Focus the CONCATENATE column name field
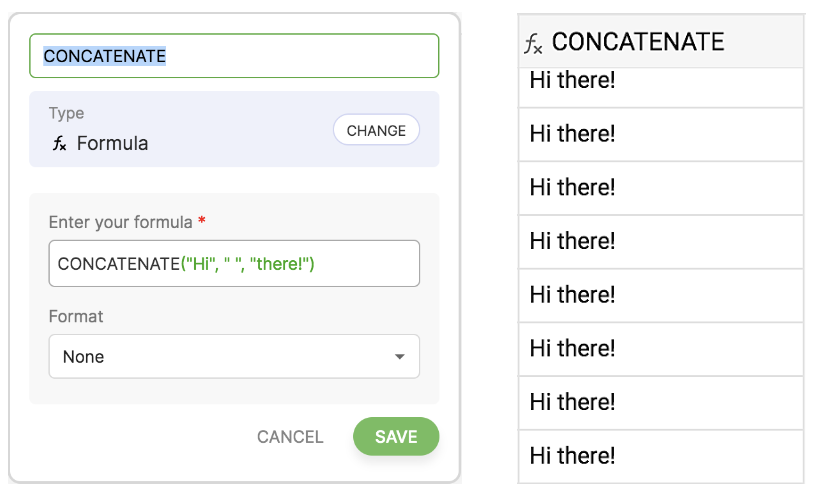816x494 pixels. [x=233, y=56]
